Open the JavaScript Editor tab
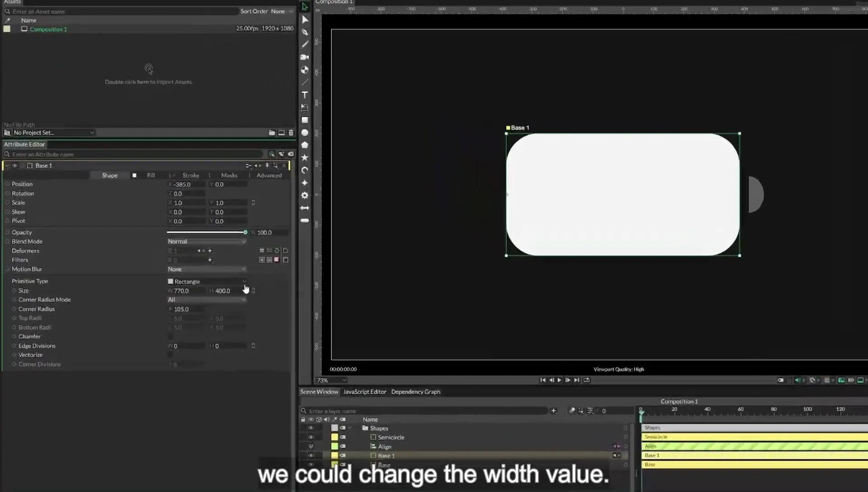 364,392
